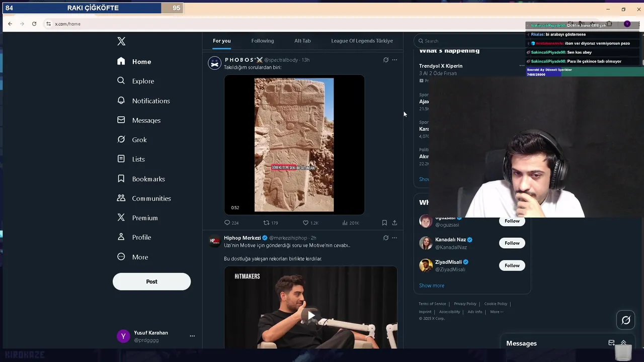Click the Post button
This screenshot has height=362, width=644.
pyautogui.click(x=151, y=282)
